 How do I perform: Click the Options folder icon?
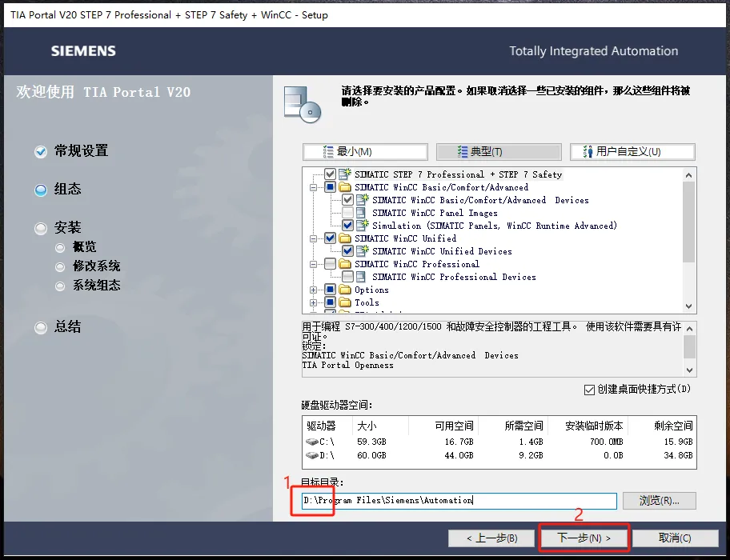(345, 290)
